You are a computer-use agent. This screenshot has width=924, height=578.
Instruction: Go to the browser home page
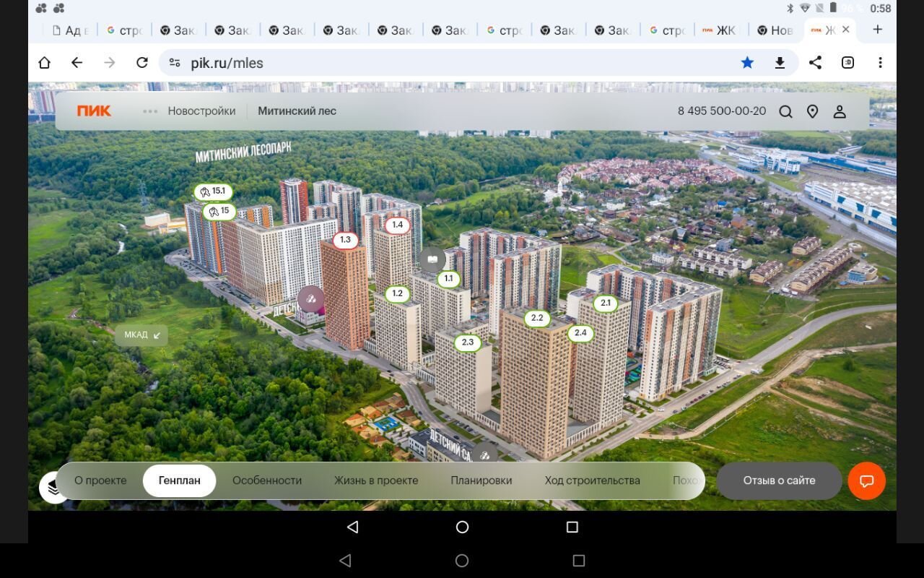click(45, 63)
